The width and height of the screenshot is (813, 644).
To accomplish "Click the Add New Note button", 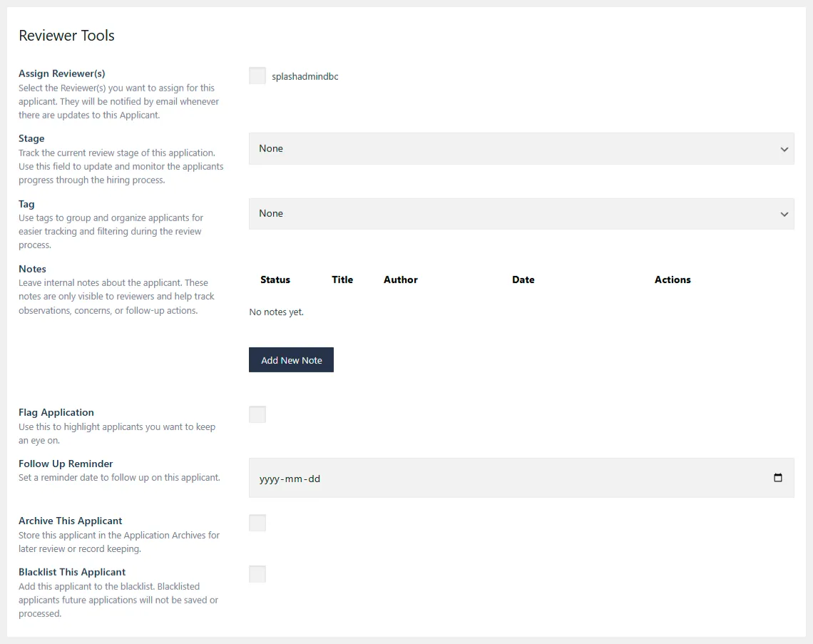I will pyautogui.click(x=291, y=359).
